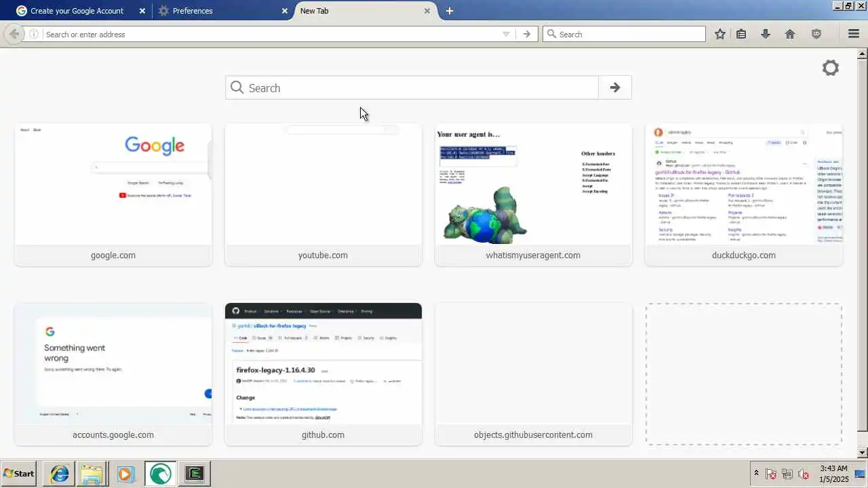This screenshot has width=868, height=488.
Task: Click the magnifier icon in toolbar search box
Action: pos(551,34)
